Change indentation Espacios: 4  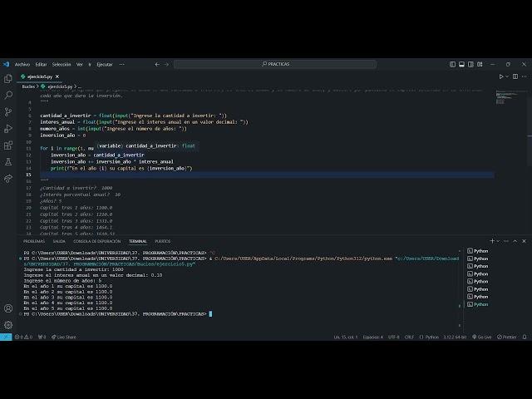pyautogui.click(x=373, y=337)
